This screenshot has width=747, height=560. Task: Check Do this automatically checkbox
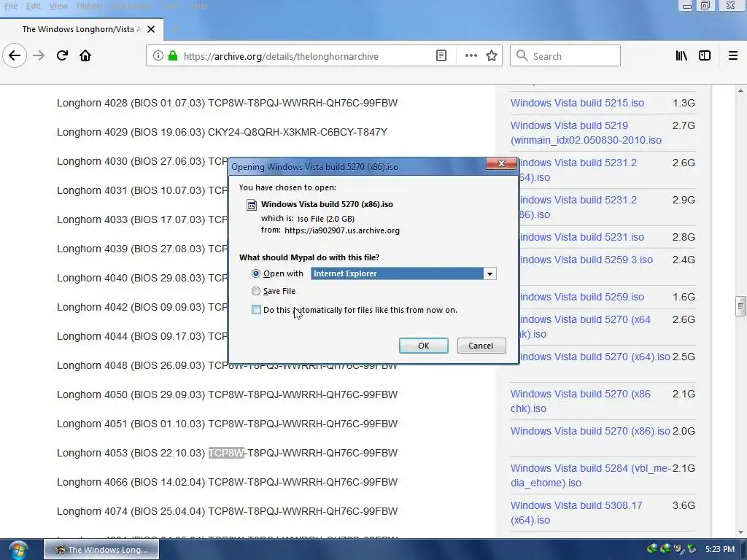click(256, 310)
